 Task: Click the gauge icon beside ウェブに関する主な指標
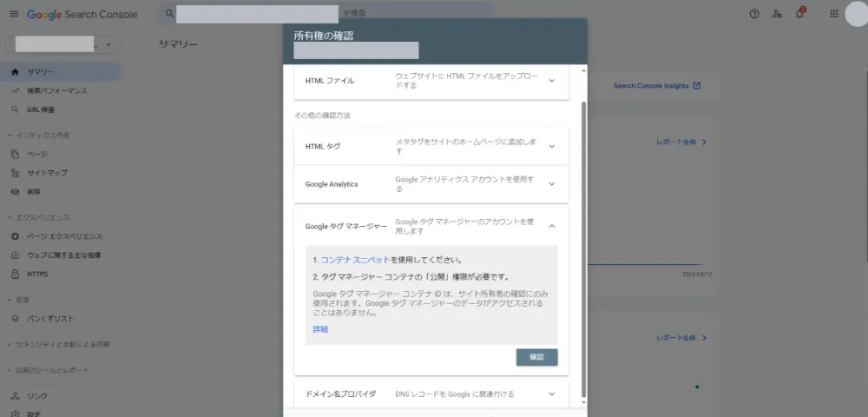(15, 255)
